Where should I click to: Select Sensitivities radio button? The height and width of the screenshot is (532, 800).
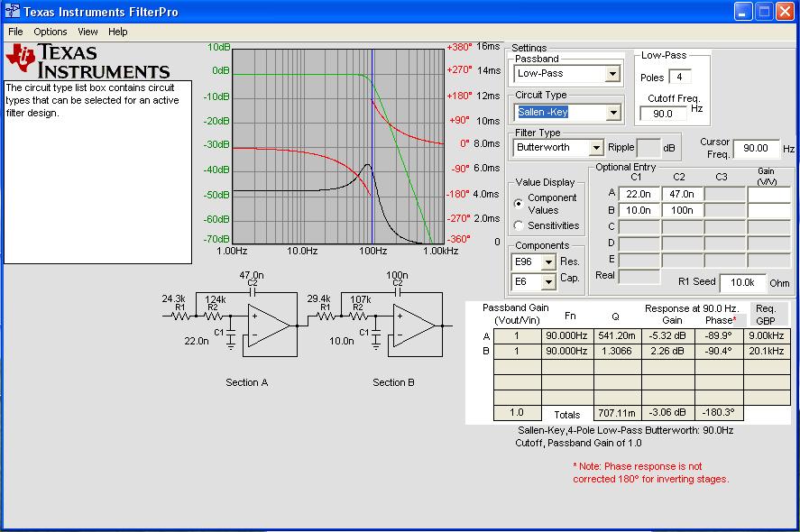click(519, 225)
